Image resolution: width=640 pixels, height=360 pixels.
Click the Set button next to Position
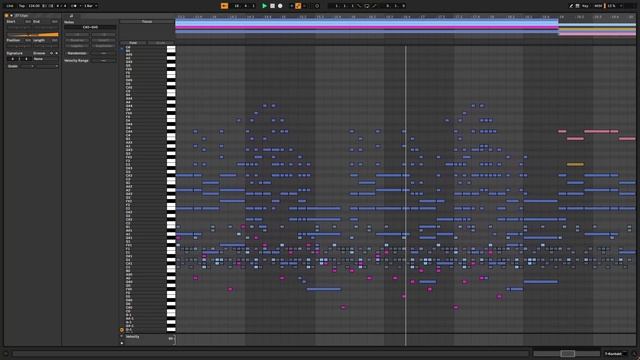click(28, 40)
